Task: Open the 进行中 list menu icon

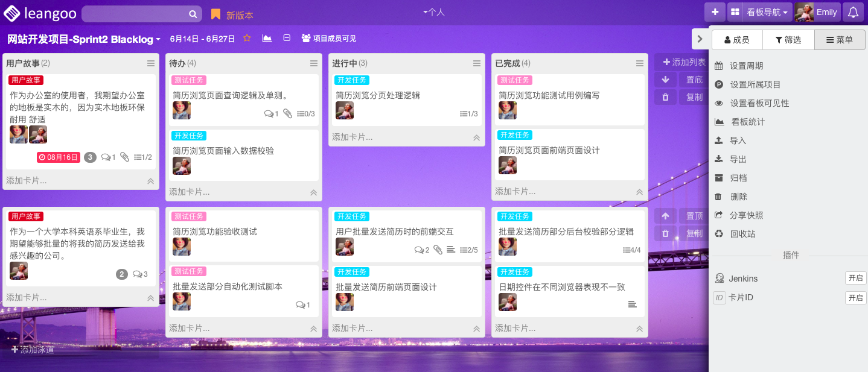Action: pyautogui.click(x=477, y=63)
